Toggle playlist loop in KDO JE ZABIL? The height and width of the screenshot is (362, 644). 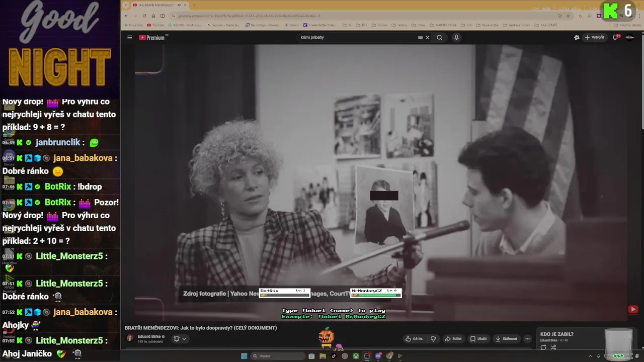[x=543, y=347]
